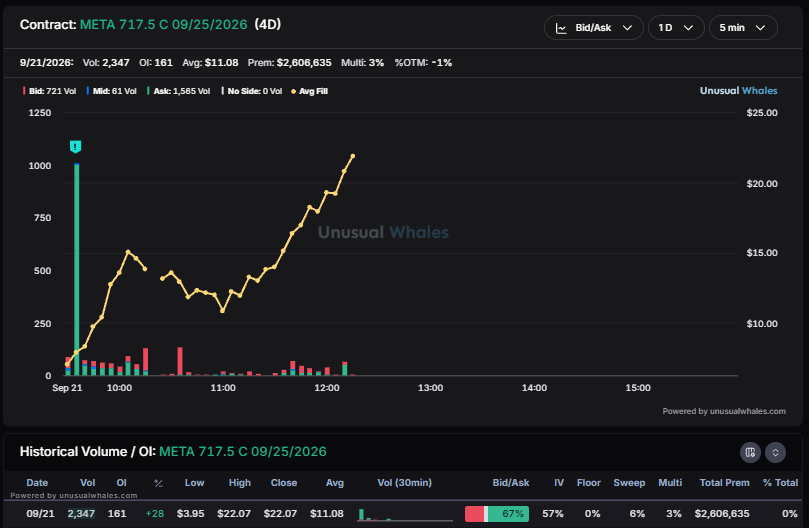809x528 pixels.
Task: Sort table by the High column
Action: click(x=240, y=483)
